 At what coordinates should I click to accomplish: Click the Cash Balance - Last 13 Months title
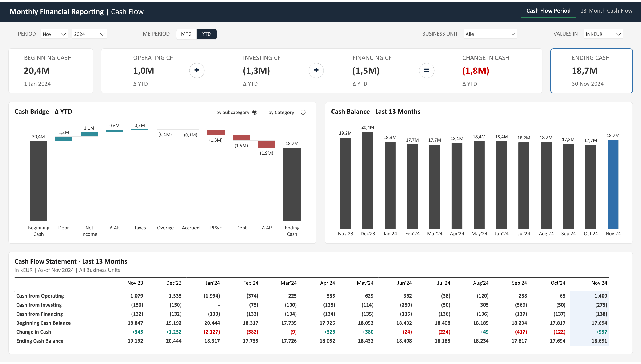pos(376,112)
